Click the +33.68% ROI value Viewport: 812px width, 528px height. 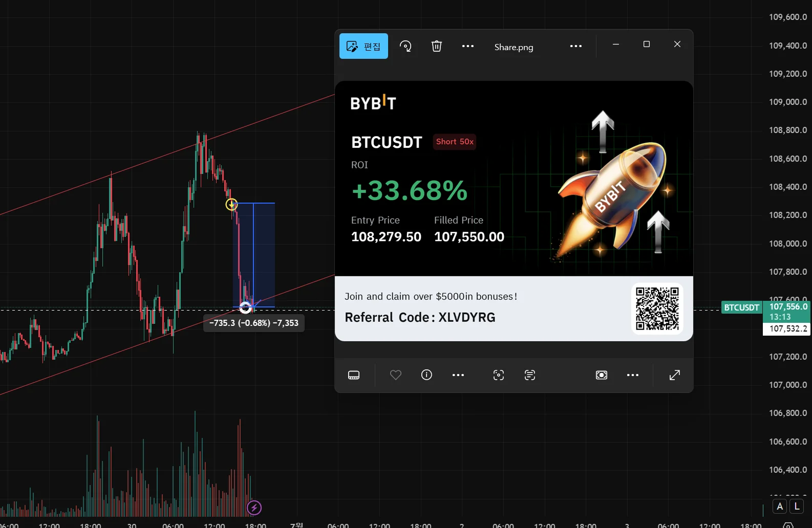pyautogui.click(x=410, y=190)
